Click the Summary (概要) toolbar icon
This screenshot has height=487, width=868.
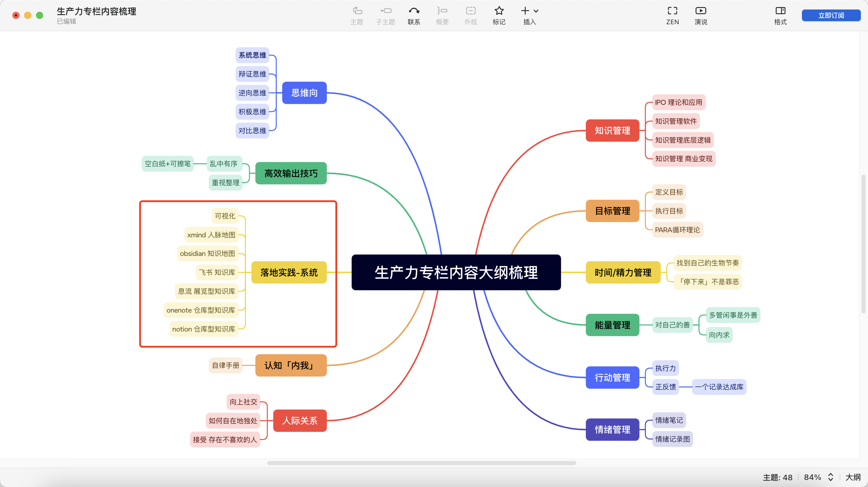[442, 12]
